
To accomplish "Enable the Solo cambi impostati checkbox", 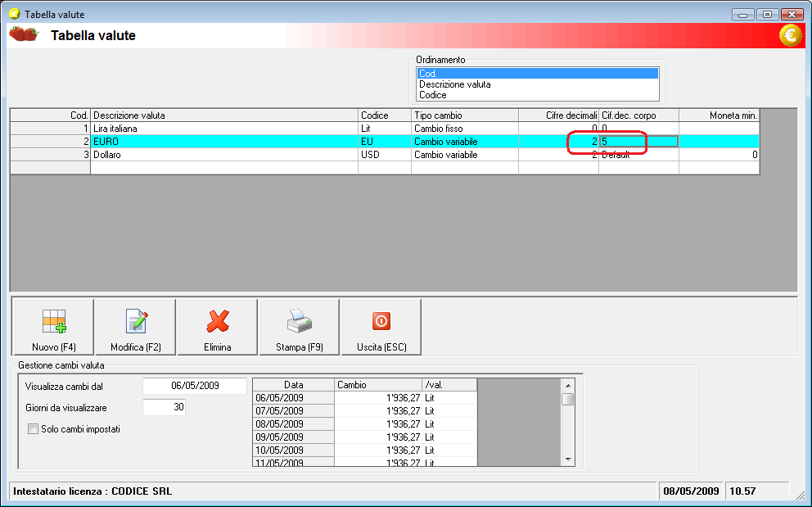I will (33, 428).
